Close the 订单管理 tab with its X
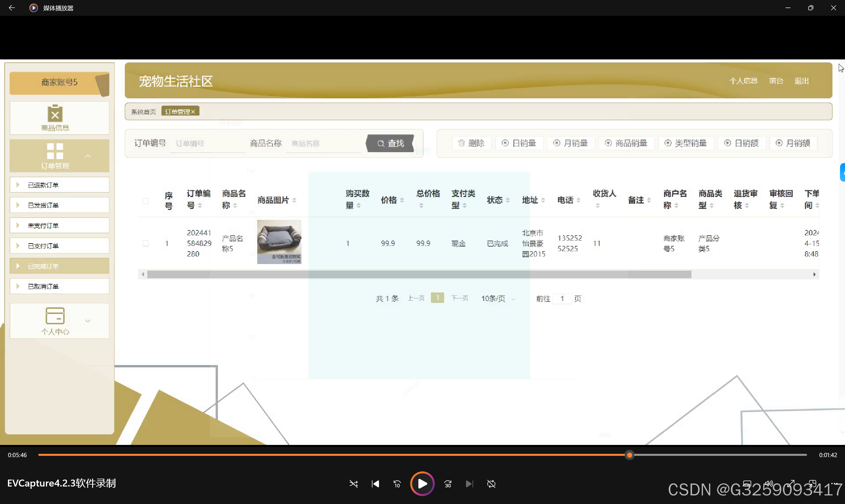The image size is (845, 504). [x=193, y=112]
